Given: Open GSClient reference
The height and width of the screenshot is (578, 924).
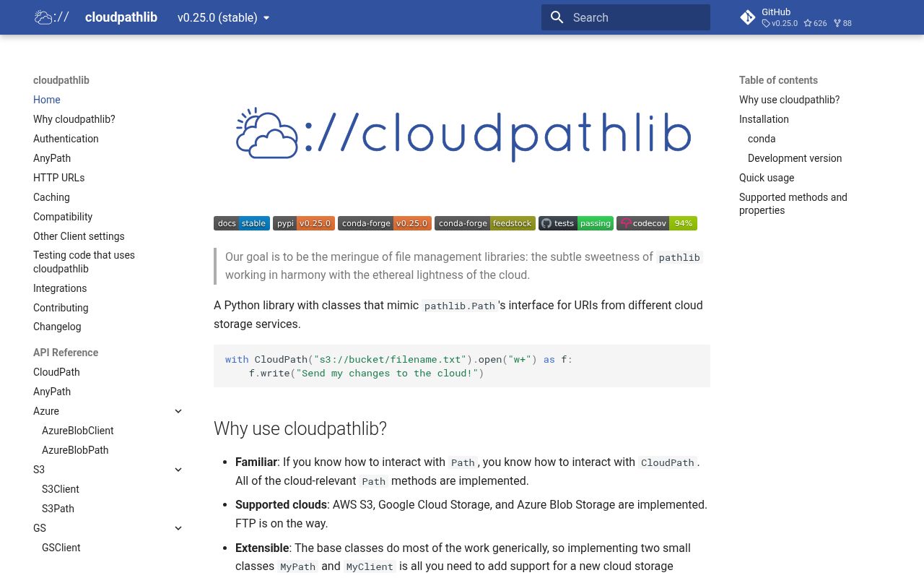Looking at the screenshot, I should coord(61,548).
